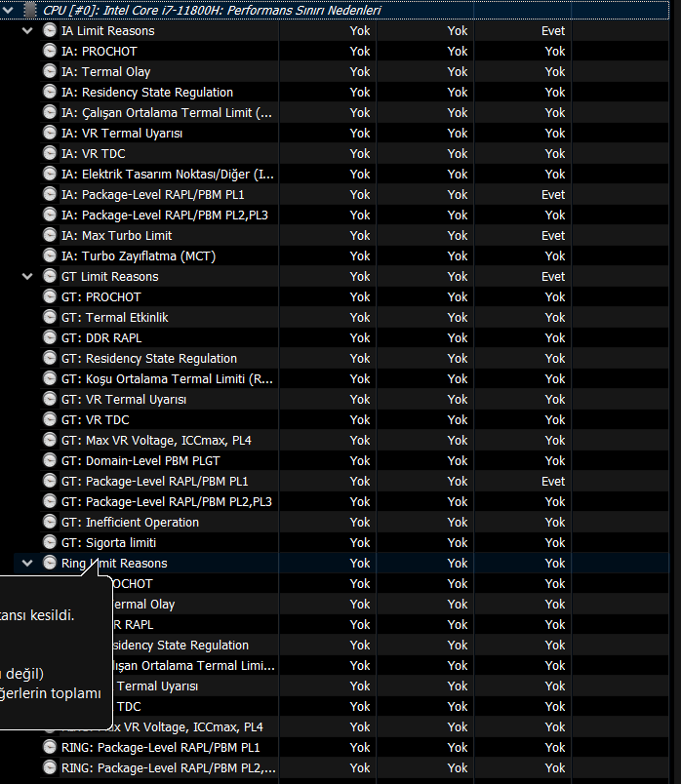Screen dimensions: 681x784
Task: Click sensor icon beside IA: Elektrik Tasarım Noktası
Action: (x=50, y=174)
